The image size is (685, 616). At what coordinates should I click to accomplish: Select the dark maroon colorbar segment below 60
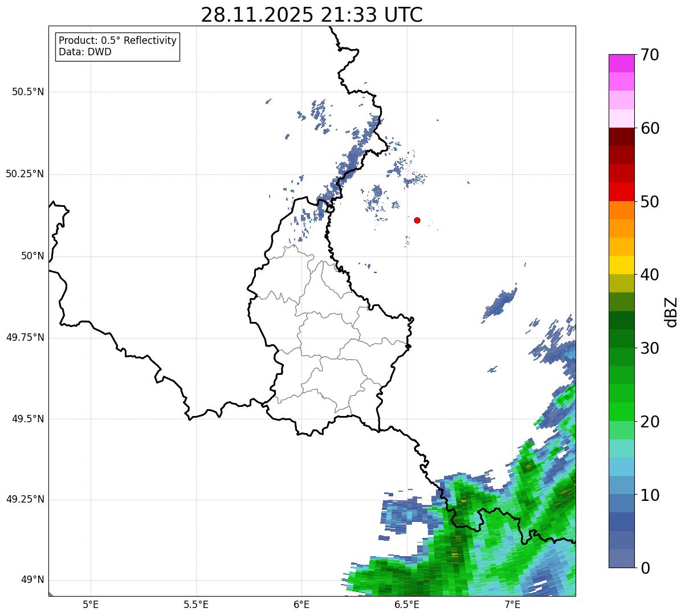622,137
